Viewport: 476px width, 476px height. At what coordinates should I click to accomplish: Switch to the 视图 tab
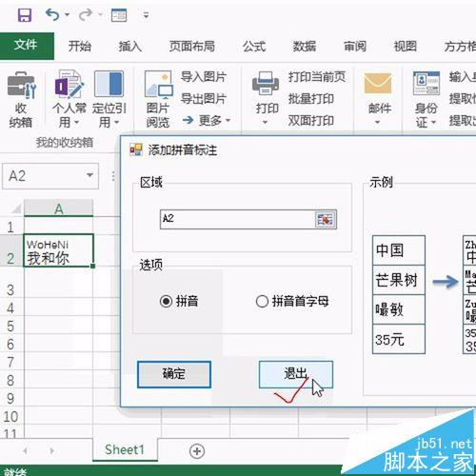coord(406,47)
